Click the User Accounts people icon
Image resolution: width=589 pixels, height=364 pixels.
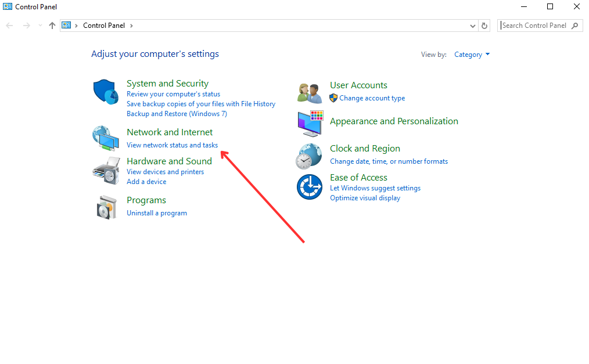(310, 92)
